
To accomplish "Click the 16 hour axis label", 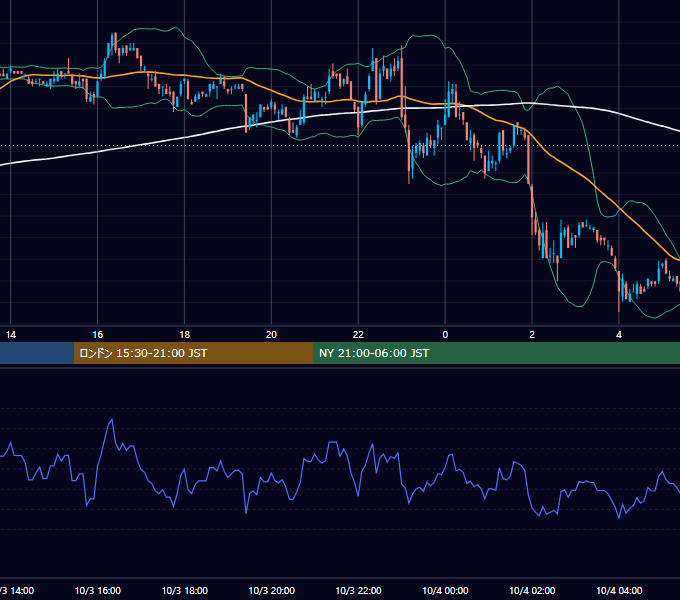I will point(98,335).
